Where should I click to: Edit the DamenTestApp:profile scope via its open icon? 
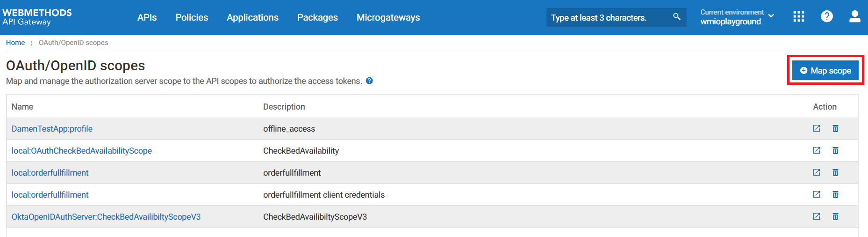click(817, 128)
